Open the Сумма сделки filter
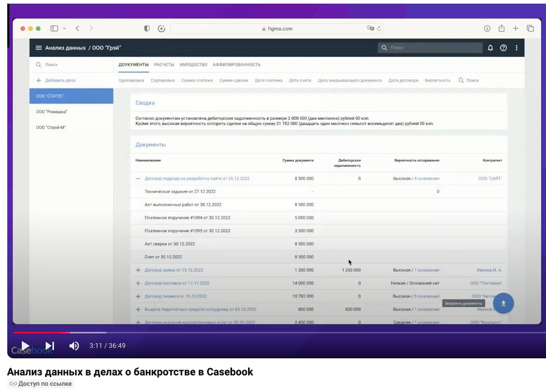The height and width of the screenshot is (392, 546). (234, 80)
